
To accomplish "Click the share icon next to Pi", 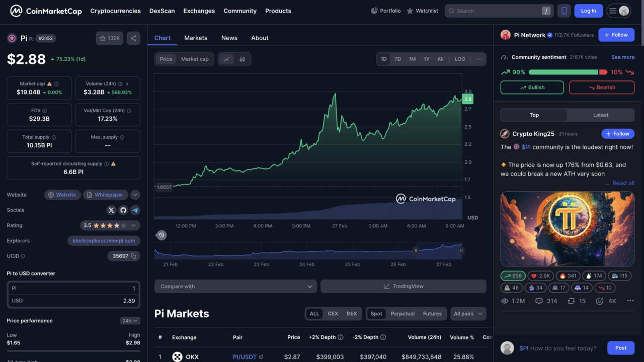I will click(x=133, y=38).
